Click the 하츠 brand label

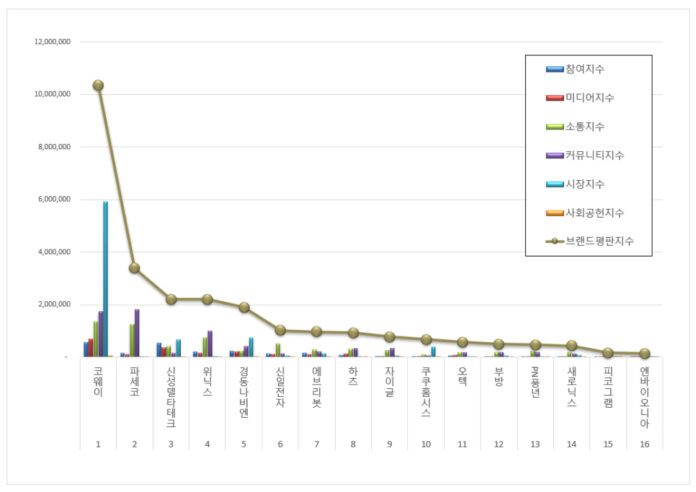click(353, 376)
